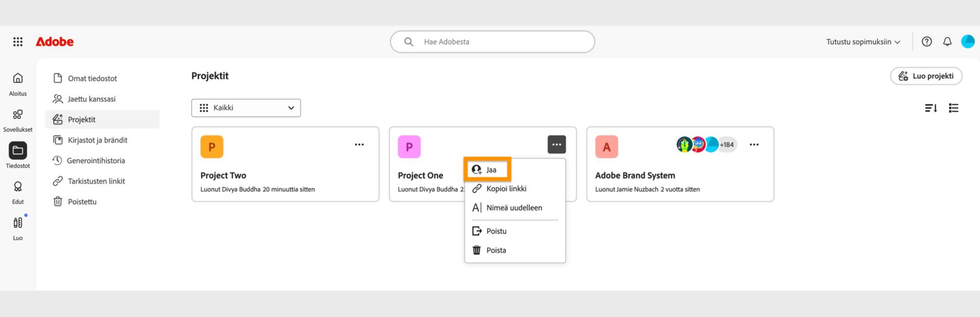The height and width of the screenshot is (317, 980).
Task: Click the Projektit page heading
Action: 210,76
